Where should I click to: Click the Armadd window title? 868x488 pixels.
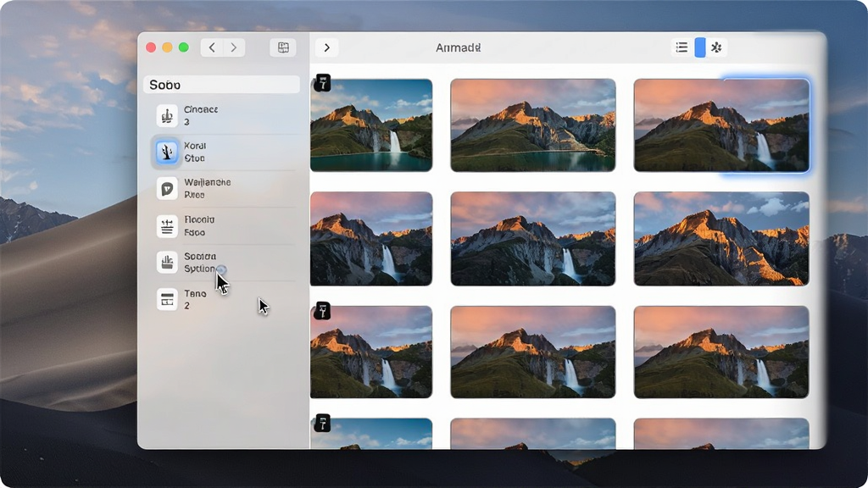coord(459,47)
